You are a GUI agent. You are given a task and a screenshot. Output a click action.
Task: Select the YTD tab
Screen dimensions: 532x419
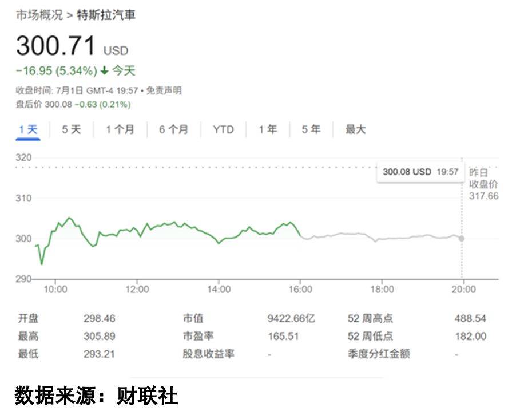point(223,129)
